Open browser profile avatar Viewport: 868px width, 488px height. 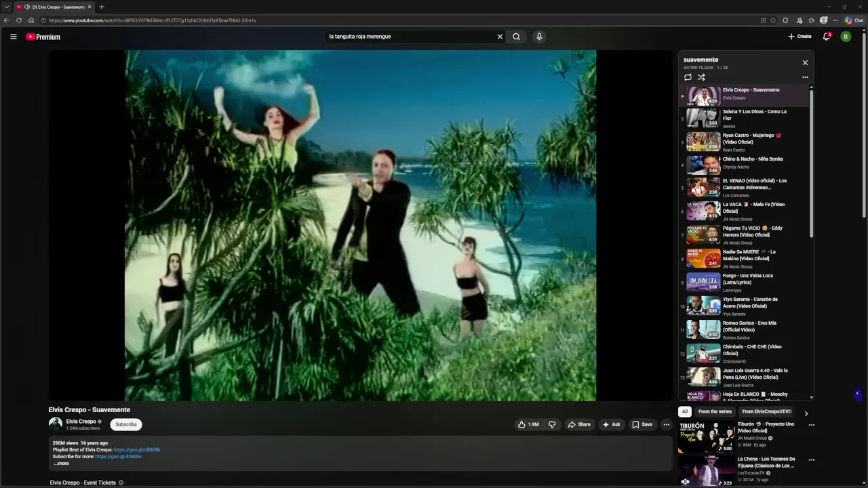click(824, 20)
